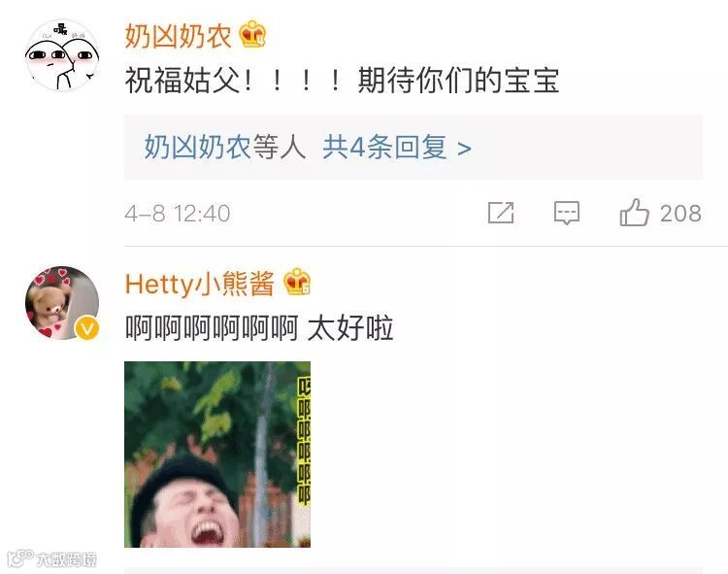Screen dimensions: 728x574
Task: Select the comment 啊啊啊啊啊啊 太好啦
Action: click(x=259, y=328)
